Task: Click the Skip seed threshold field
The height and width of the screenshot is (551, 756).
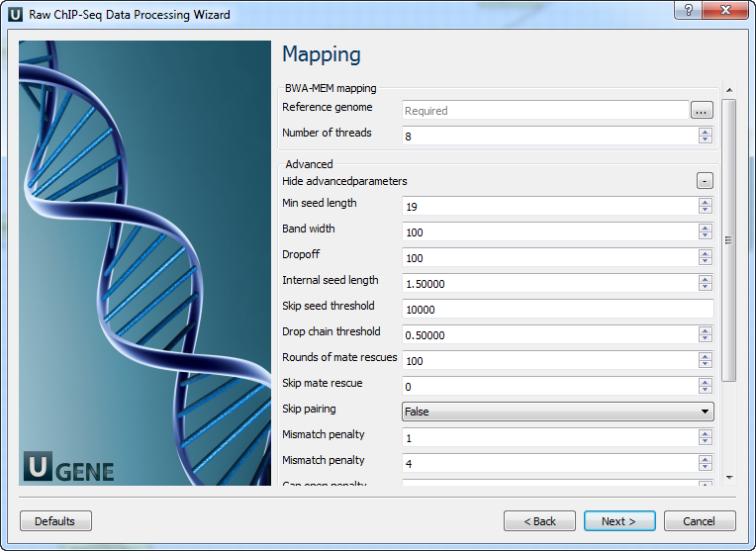Action: click(x=558, y=309)
